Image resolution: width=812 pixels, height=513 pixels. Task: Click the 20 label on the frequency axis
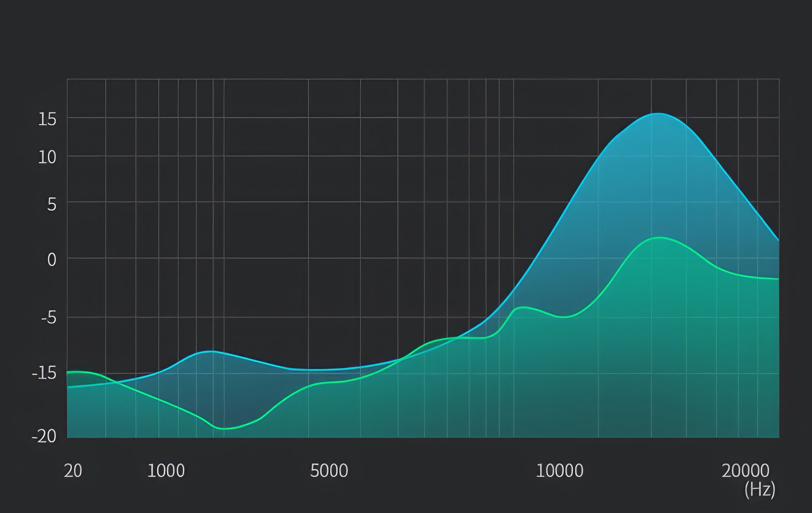tap(73, 471)
